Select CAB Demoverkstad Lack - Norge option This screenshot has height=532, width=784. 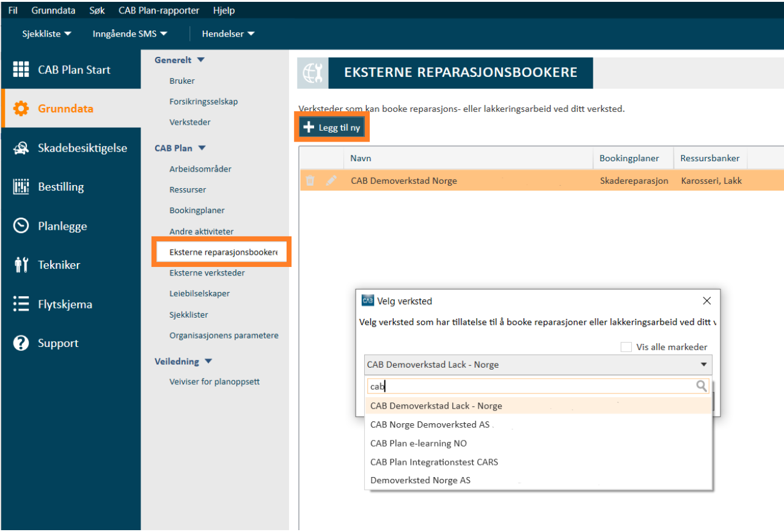pyautogui.click(x=538, y=406)
